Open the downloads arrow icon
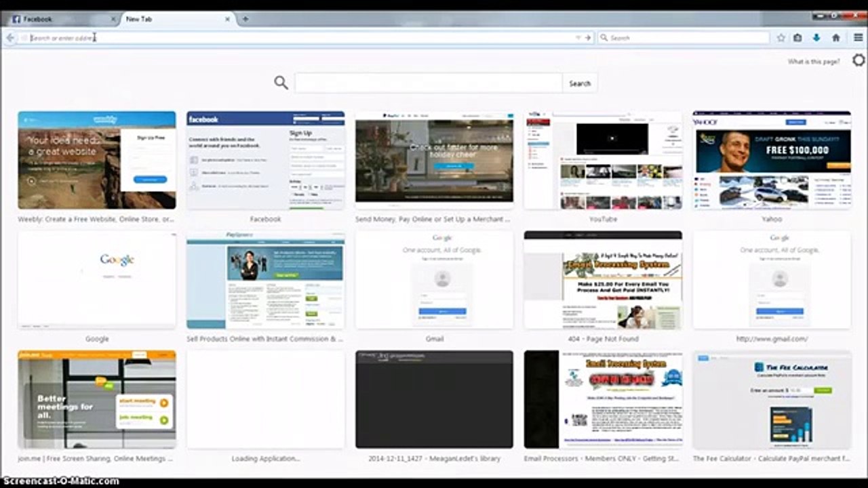Viewport: 868px width, 488px height. click(x=816, y=38)
